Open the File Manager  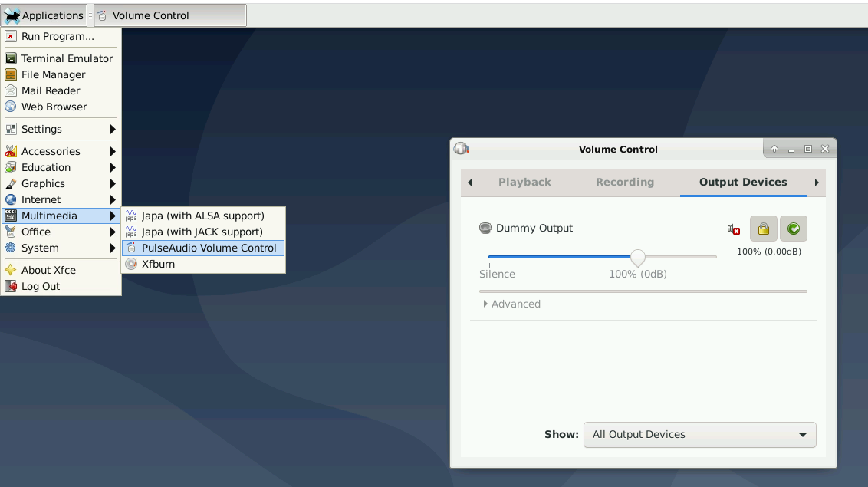61,74
